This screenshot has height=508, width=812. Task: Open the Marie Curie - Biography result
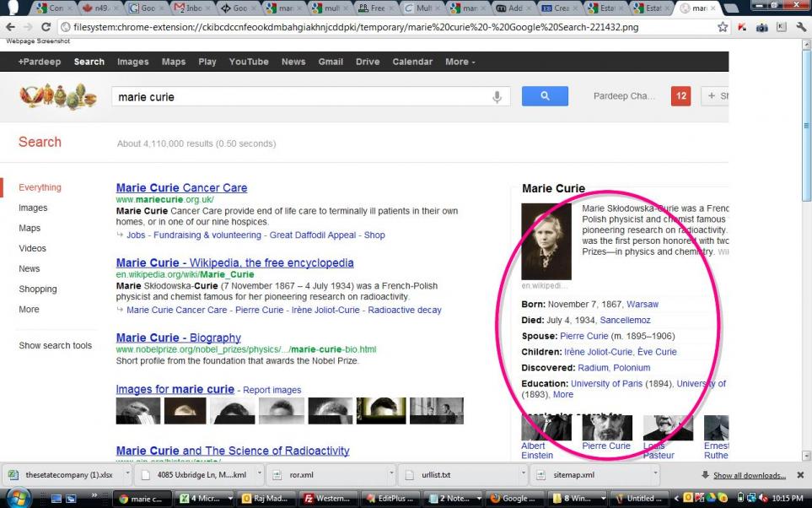[179, 338]
